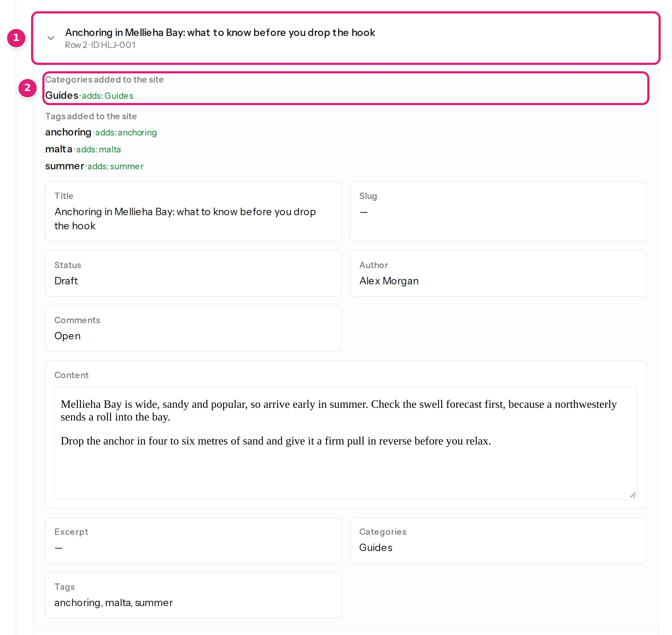This screenshot has width=672, height=635.
Task: Click the "Content" field label
Action: coord(72,375)
